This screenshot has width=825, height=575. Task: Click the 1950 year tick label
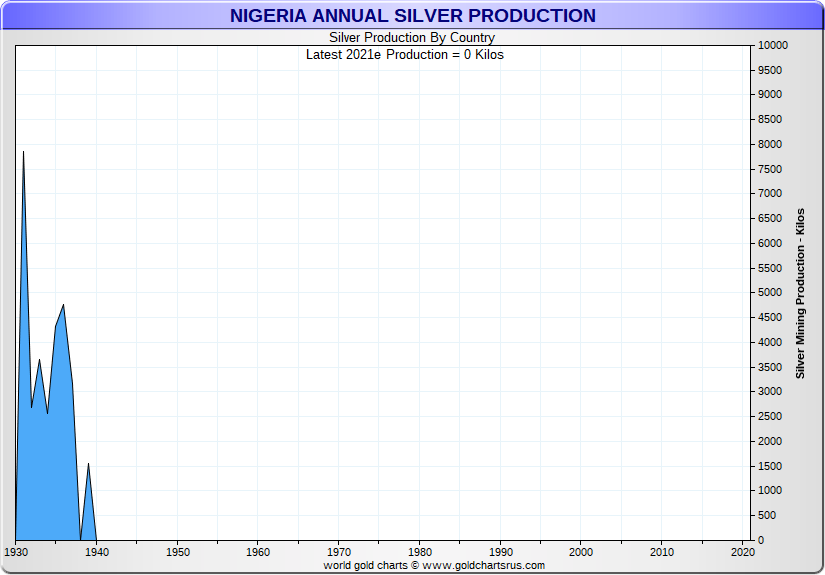[x=177, y=551]
